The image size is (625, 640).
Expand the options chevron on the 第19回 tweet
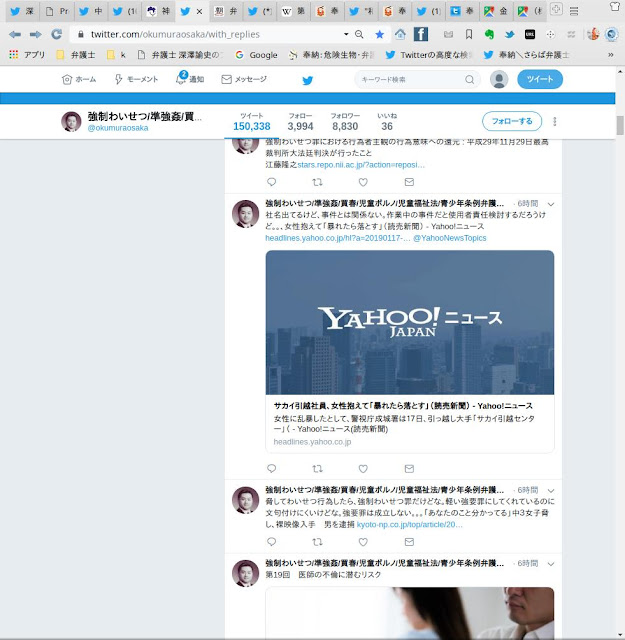pos(551,564)
